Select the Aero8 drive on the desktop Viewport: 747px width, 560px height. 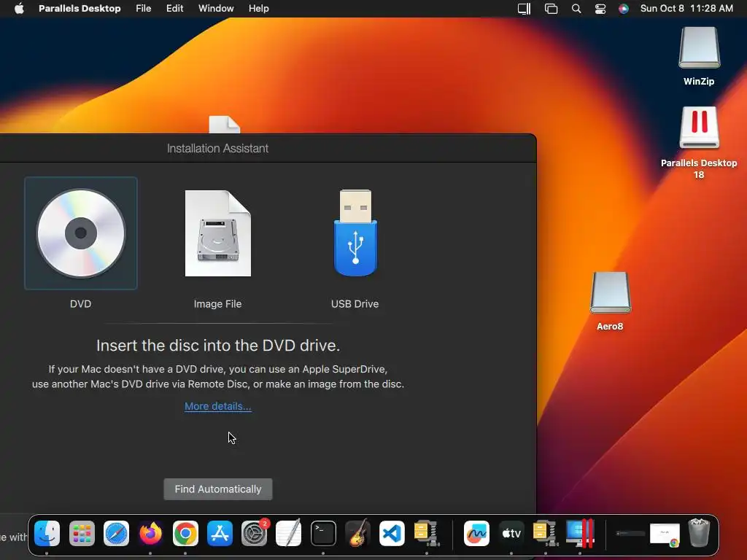(x=611, y=292)
